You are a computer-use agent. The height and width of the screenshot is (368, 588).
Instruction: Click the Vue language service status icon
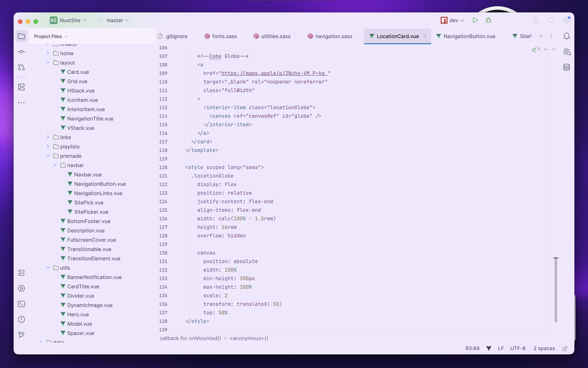(489, 348)
